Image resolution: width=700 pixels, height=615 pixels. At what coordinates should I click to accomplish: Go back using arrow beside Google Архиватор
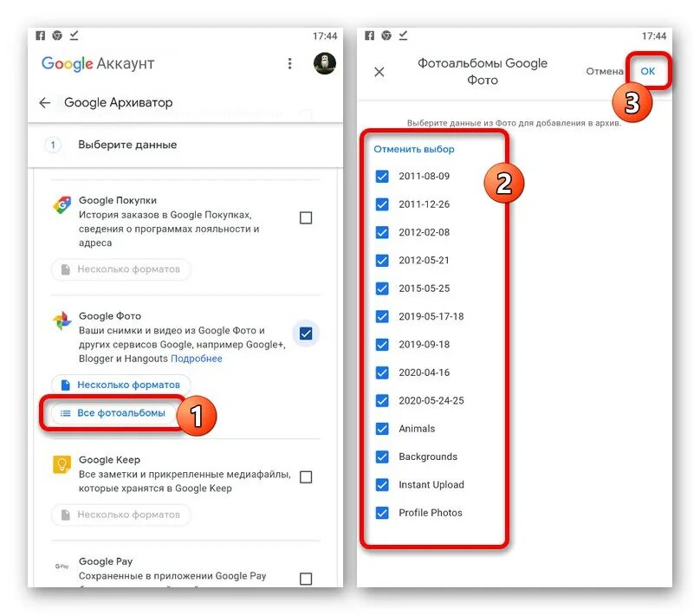tap(45, 103)
